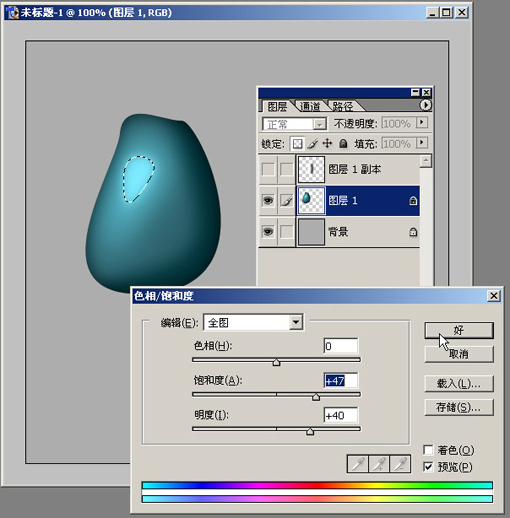The width and height of the screenshot is (510, 518).
Task: Click the 载入(L)... button
Action: tap(459, 384)
